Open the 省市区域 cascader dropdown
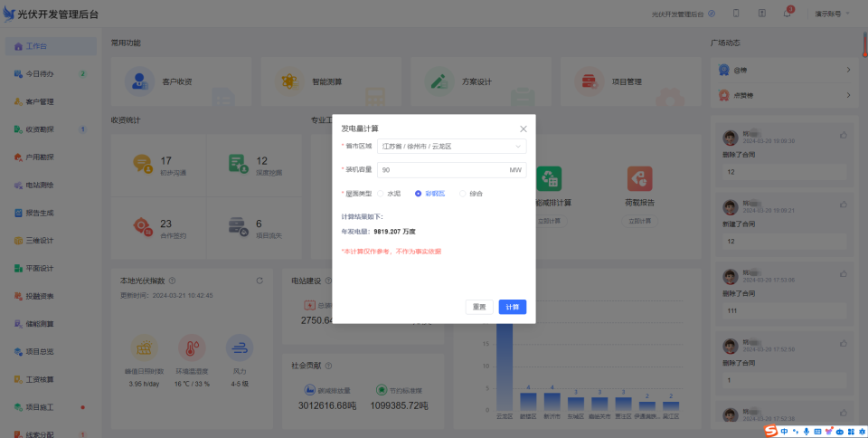Screen dimensions: 868x438 coord(452,147)
